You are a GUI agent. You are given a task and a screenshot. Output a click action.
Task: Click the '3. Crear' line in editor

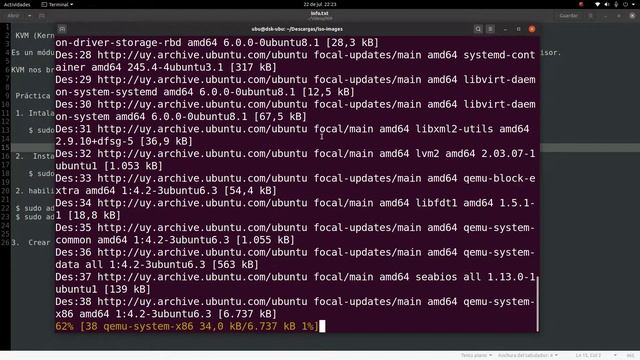(x=32, y=242)
